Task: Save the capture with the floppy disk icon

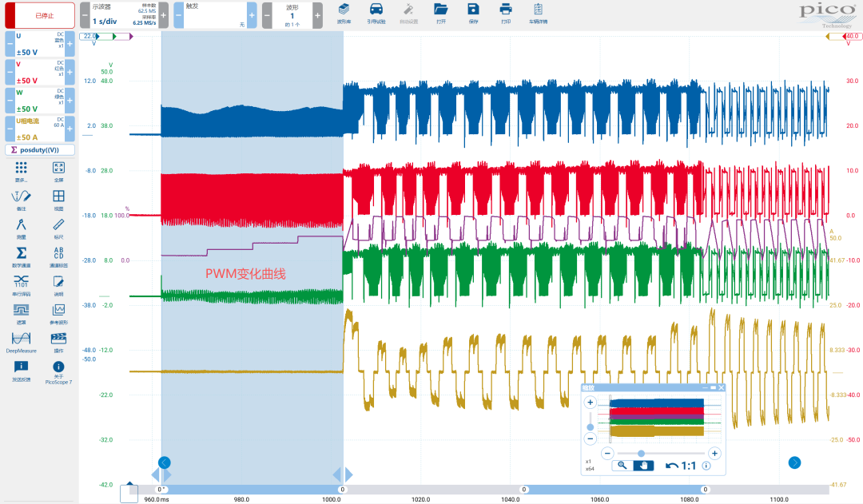Action: (x=473, y=14)
